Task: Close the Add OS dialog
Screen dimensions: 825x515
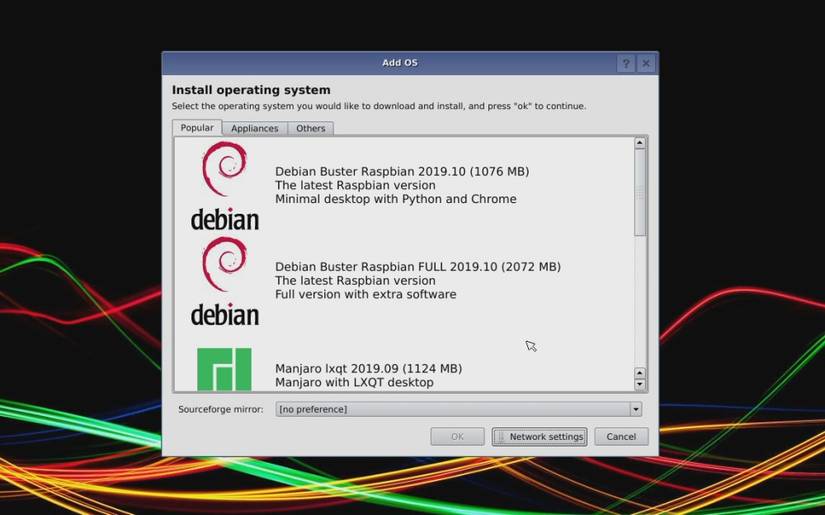Action: pos(646,64)
